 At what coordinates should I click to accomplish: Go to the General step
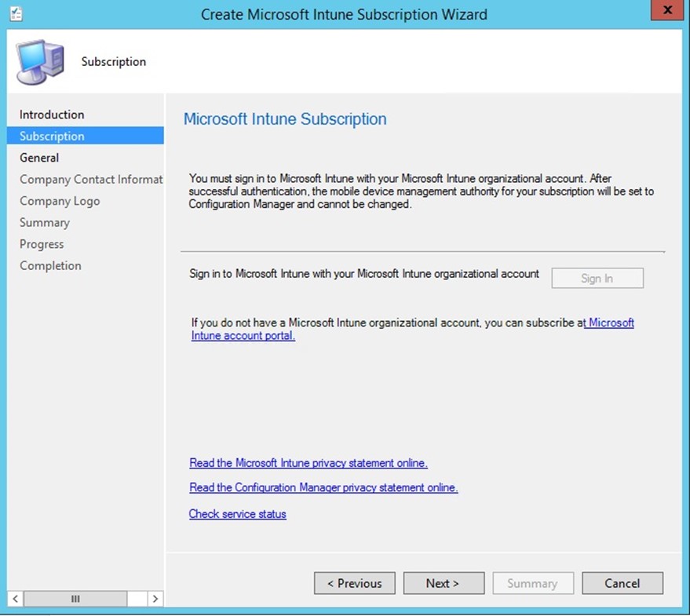(39, 158)
